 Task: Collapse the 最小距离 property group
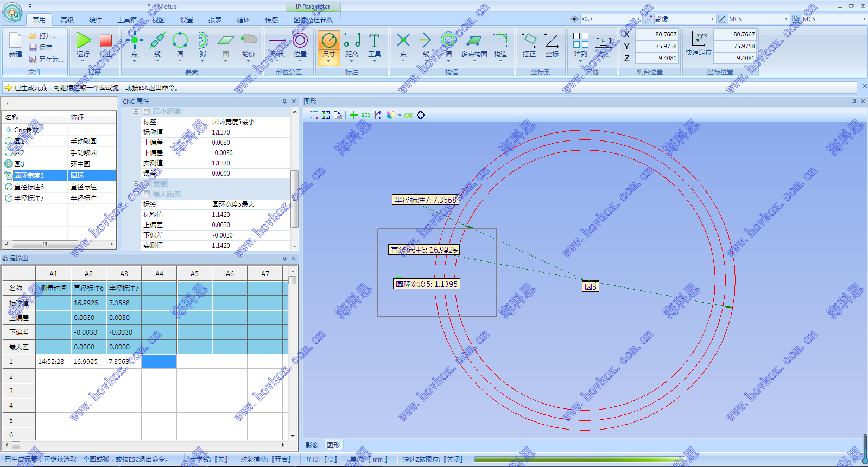click(136, 112)
